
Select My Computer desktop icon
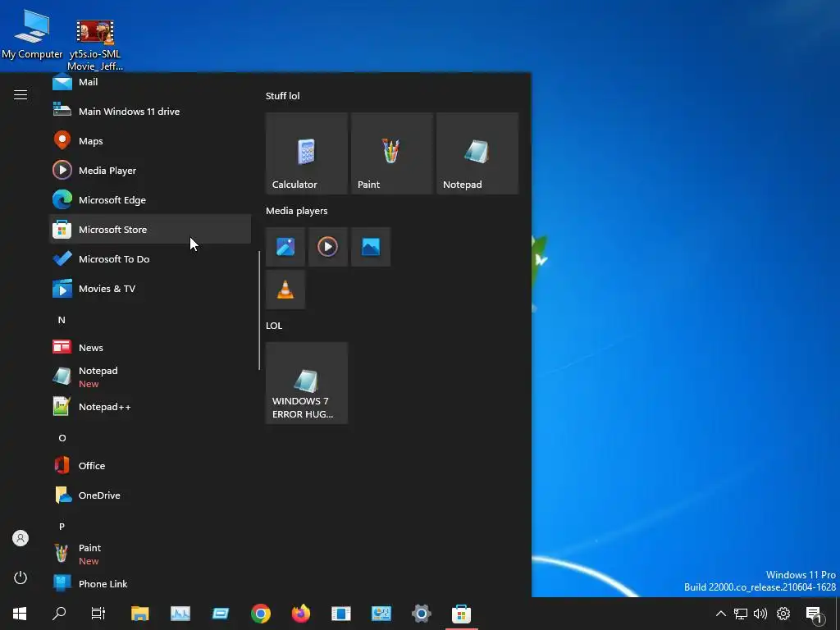(x=32, y=34)
